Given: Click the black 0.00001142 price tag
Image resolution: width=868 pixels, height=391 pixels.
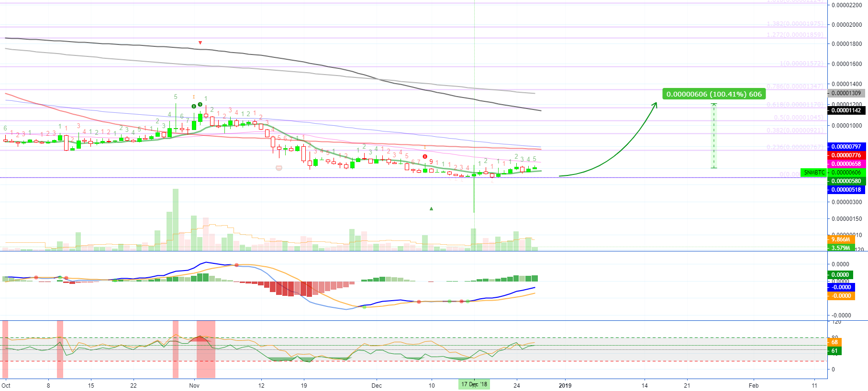Looking at the screenshot, I should coord(846,110).
